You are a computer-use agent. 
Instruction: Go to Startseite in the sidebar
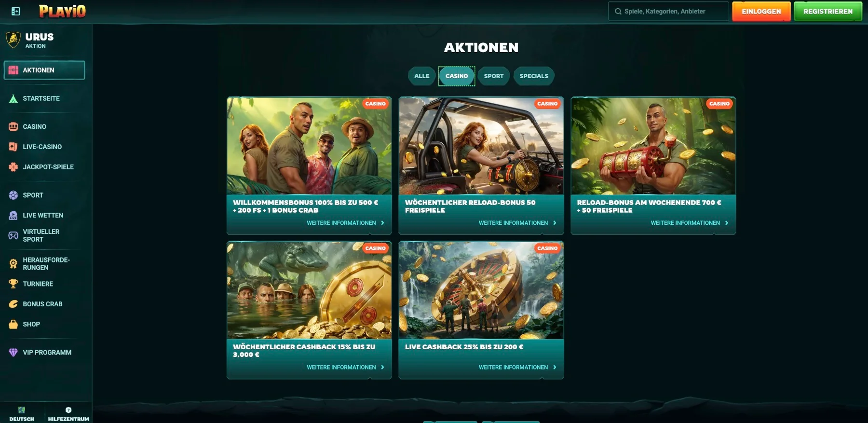click(44, 98)
